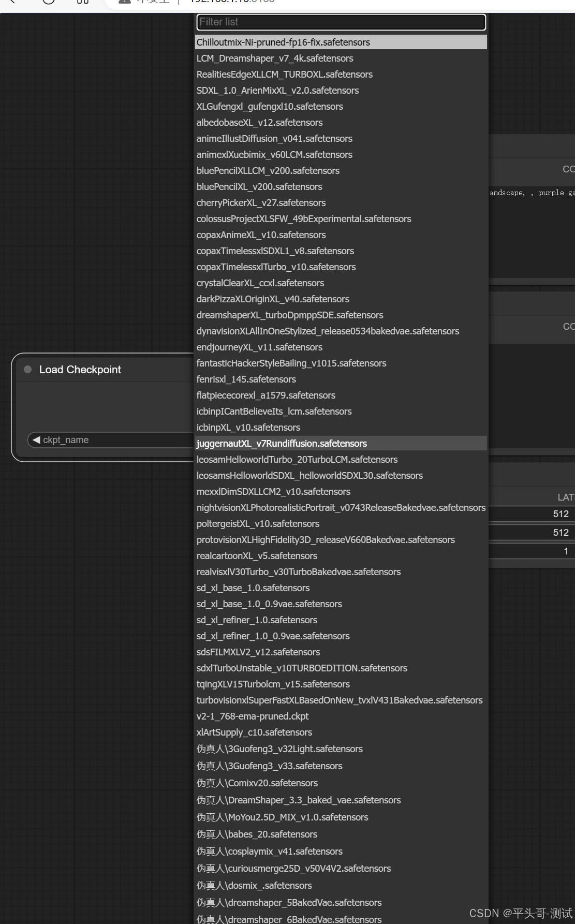Choose 伪真人\dreamshaper_5BakedVae.safetensors

point(341,903)
